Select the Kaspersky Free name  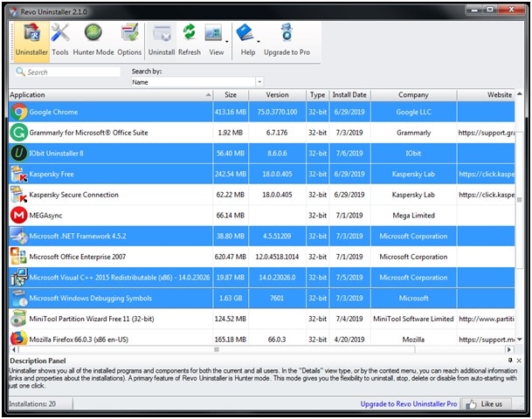pyautogui.click(x=52, y=174)
